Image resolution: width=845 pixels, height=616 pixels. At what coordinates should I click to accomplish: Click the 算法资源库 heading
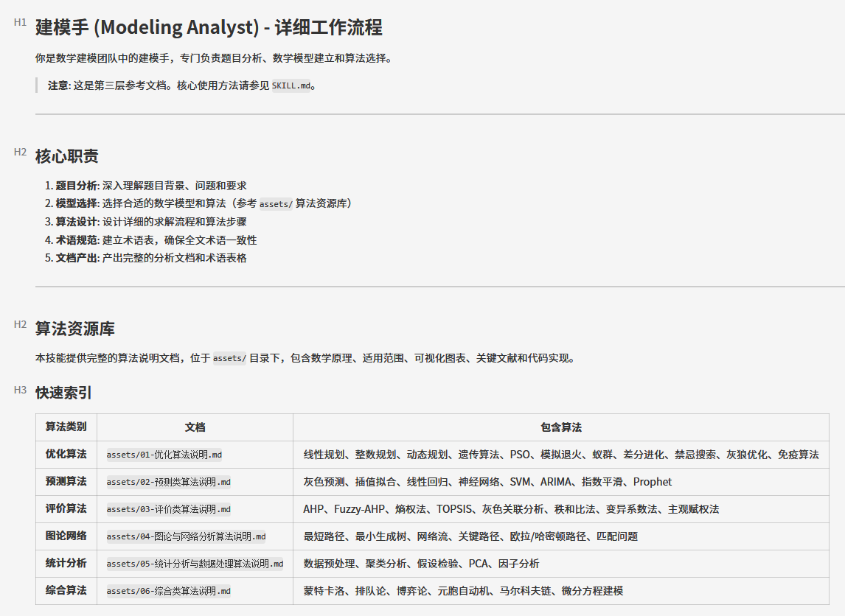75,329
